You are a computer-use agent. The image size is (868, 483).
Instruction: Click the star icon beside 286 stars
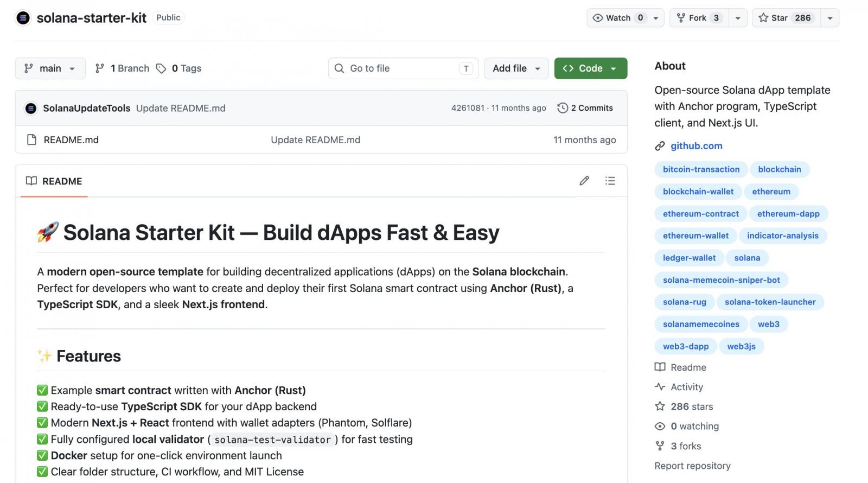coord(660,406)
